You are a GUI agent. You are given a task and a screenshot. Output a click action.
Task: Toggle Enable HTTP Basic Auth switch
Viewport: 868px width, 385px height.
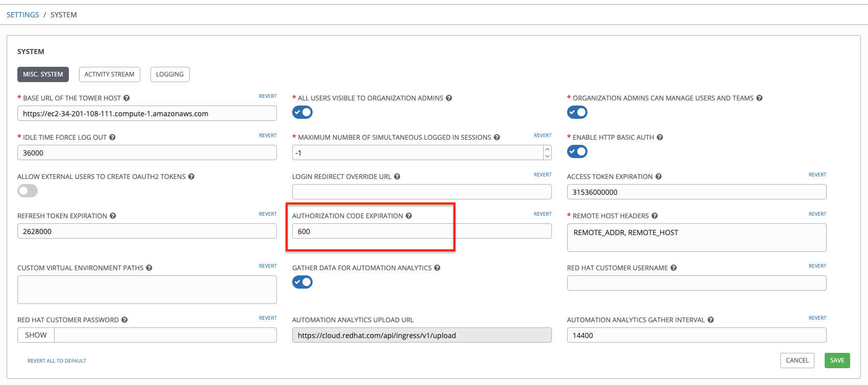tap(577, 151)
